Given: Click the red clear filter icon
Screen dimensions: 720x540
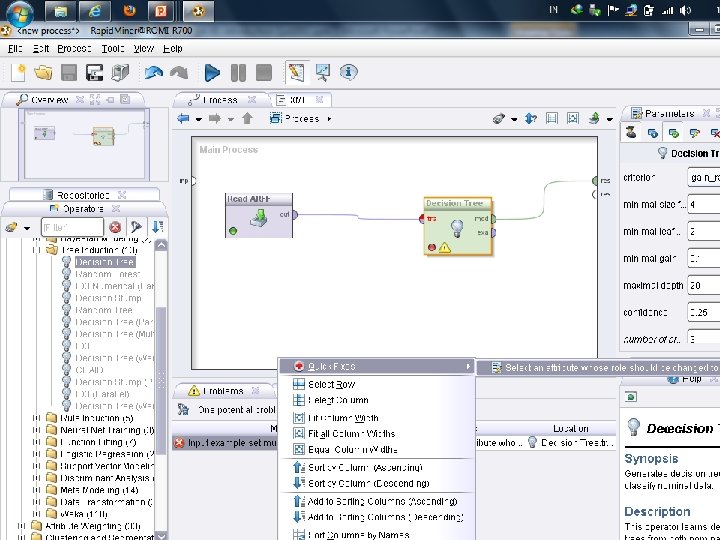Looking at the screenshot, I should click(x=115, y=228).
